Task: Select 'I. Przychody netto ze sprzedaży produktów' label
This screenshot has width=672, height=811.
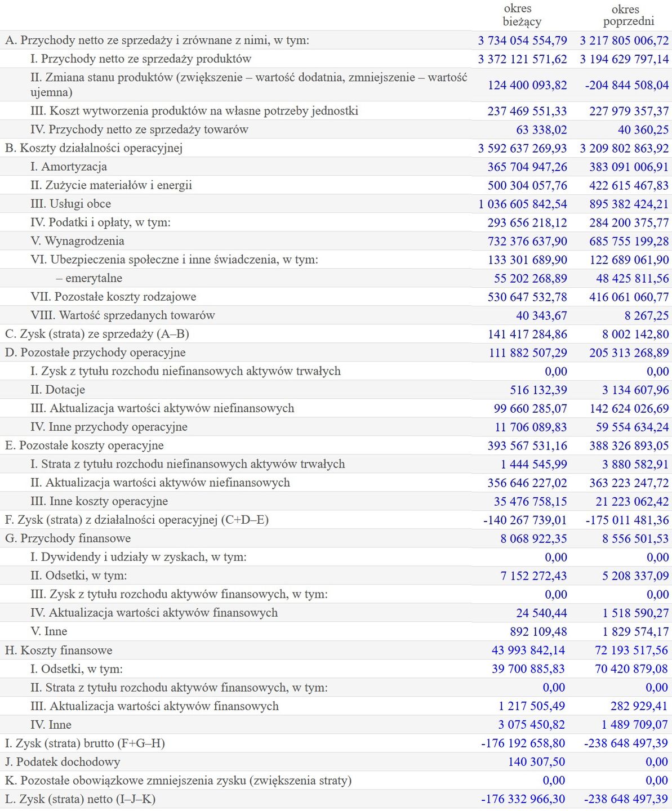Action: pyautogui.click(x=141, y=59)
